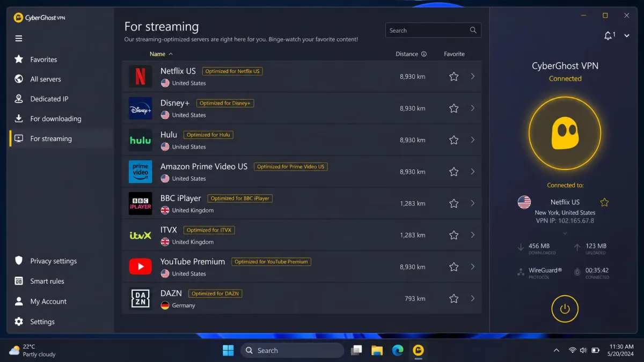Click the ITVX logo icon
Viewport: 644px width, 362px height.
(x=140, y=235)
